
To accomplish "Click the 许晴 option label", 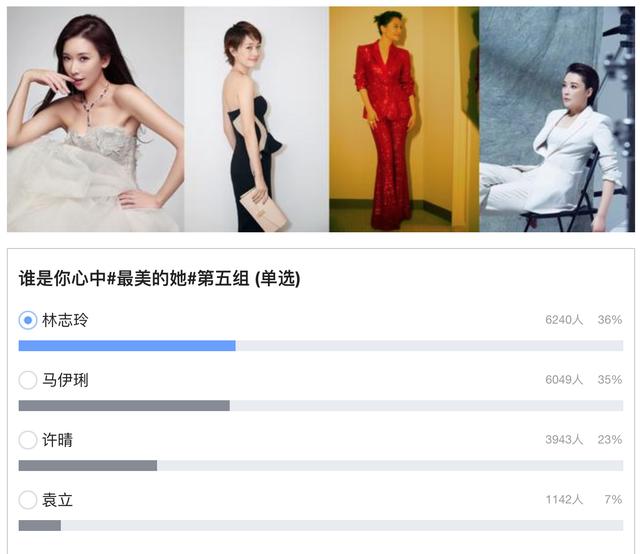I will (58, 440).
